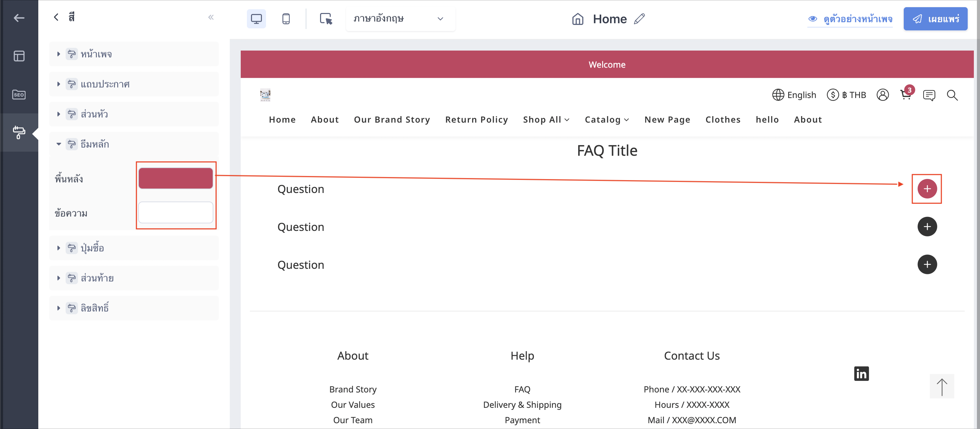
Task: Select New Page menu item
Action: [667, 119]
